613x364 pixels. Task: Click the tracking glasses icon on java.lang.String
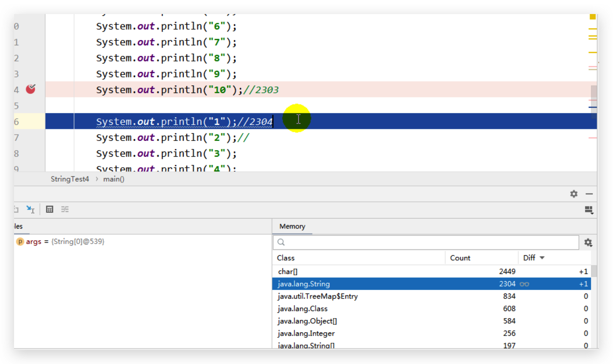[x=524, y=284]
